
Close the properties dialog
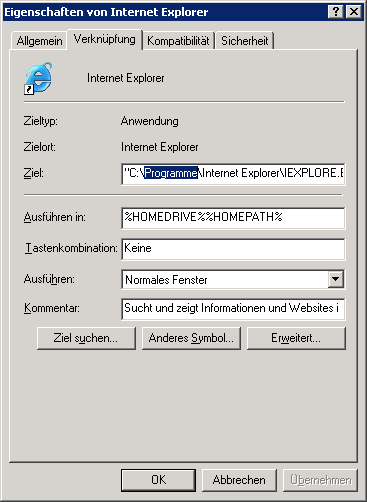(353, 12)
